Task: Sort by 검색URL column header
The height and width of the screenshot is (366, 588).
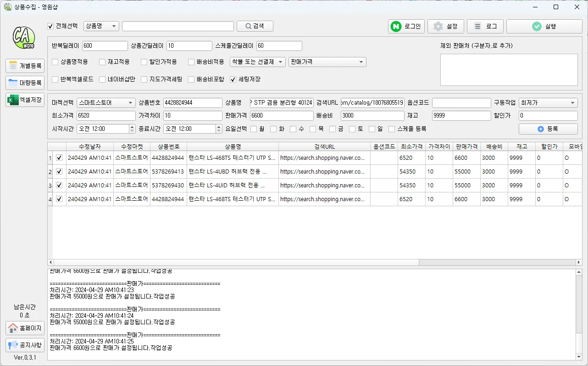Action: (324, 146)
